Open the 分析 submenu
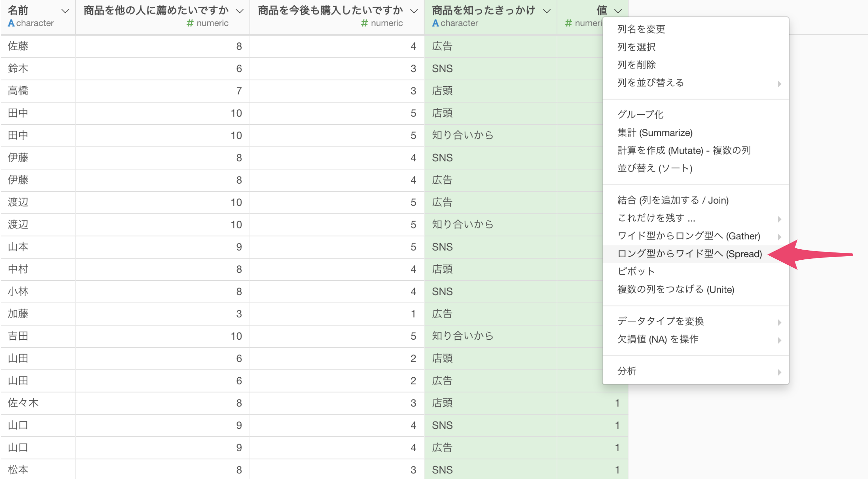 [x=695, y=371]
